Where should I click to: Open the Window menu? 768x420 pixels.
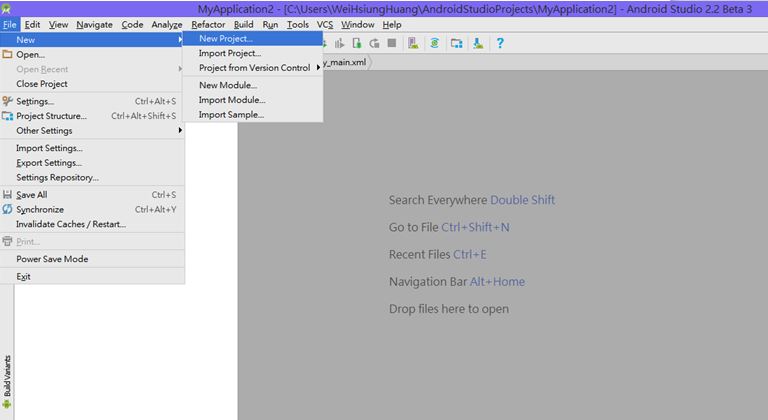click(x=358, y=25)
